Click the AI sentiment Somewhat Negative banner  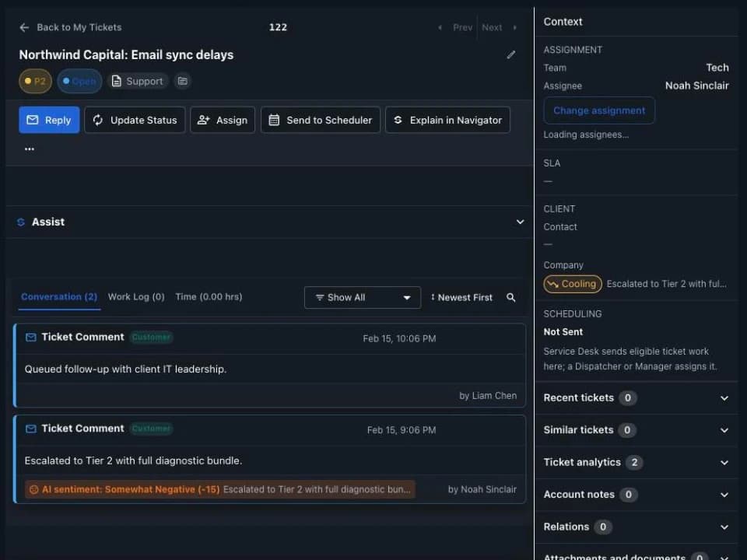click(x=220, y=489)
